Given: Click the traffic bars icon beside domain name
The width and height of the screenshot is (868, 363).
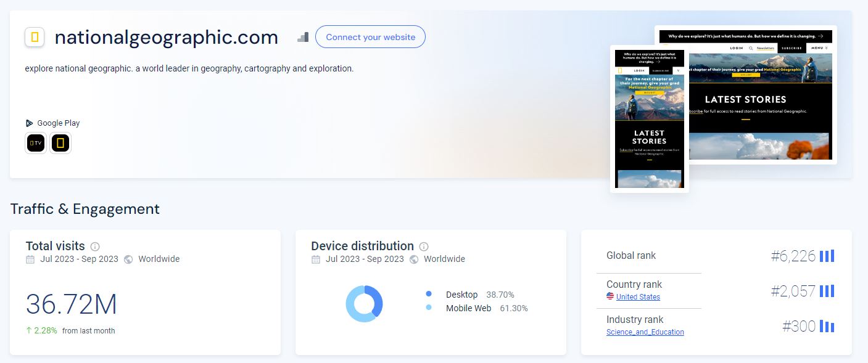Looking at the screenshot, I should pos(302,37).
